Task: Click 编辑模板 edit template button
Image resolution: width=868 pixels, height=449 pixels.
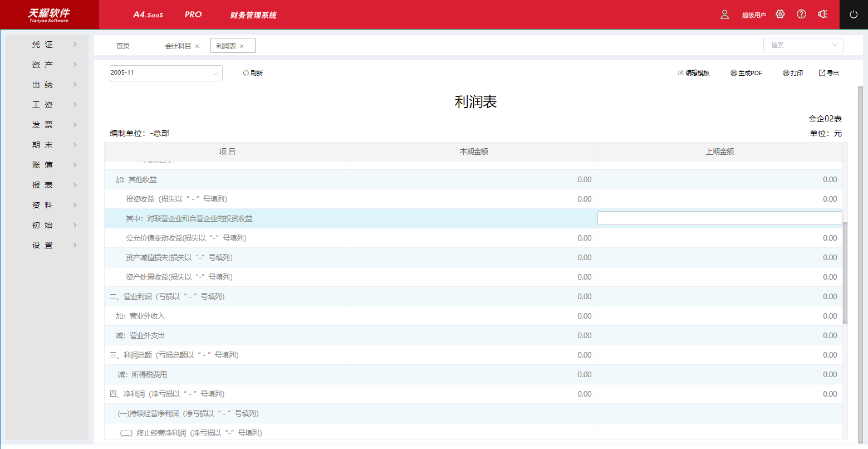Action: click(x=694, y=73)
